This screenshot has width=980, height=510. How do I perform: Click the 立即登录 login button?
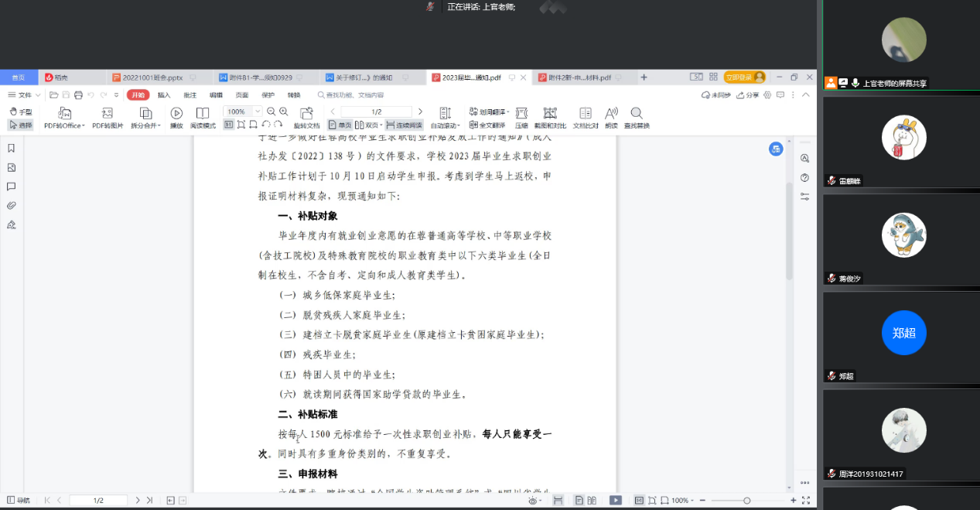point(739,77)
